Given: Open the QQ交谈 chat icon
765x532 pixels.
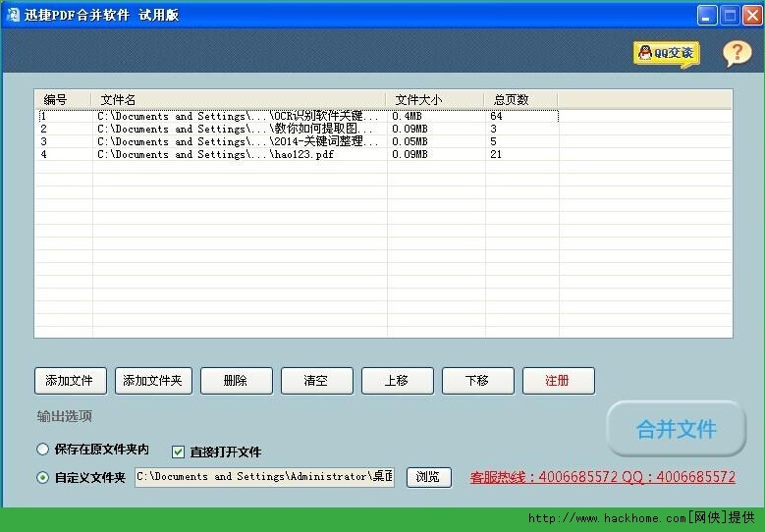Looking at the screenshot, I should pos(666,53).
